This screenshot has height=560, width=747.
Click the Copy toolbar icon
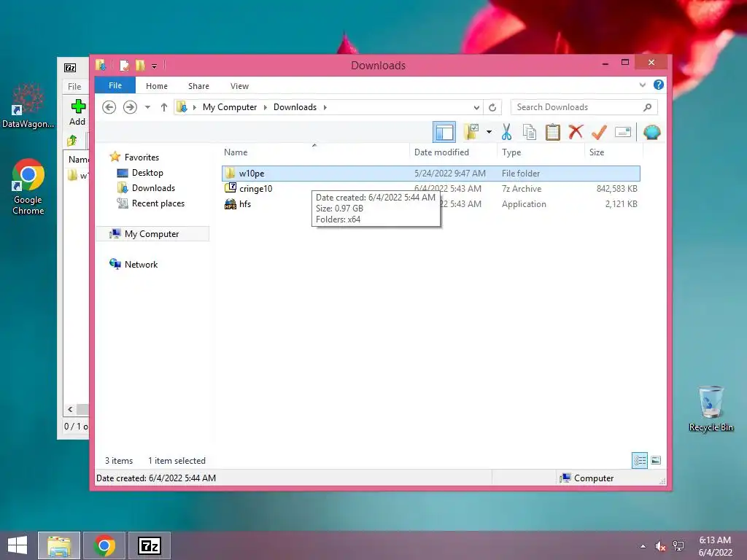point(530,132)
